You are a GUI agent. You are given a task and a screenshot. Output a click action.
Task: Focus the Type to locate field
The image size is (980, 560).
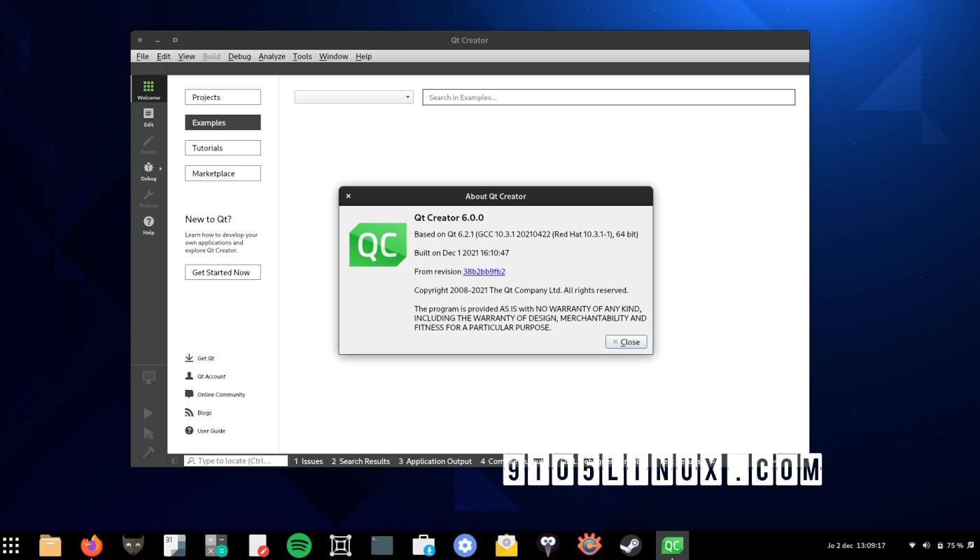click(x=236, y=461)
